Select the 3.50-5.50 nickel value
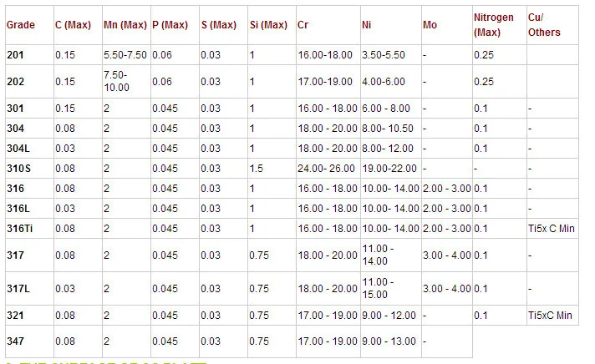 pos(384,54)
